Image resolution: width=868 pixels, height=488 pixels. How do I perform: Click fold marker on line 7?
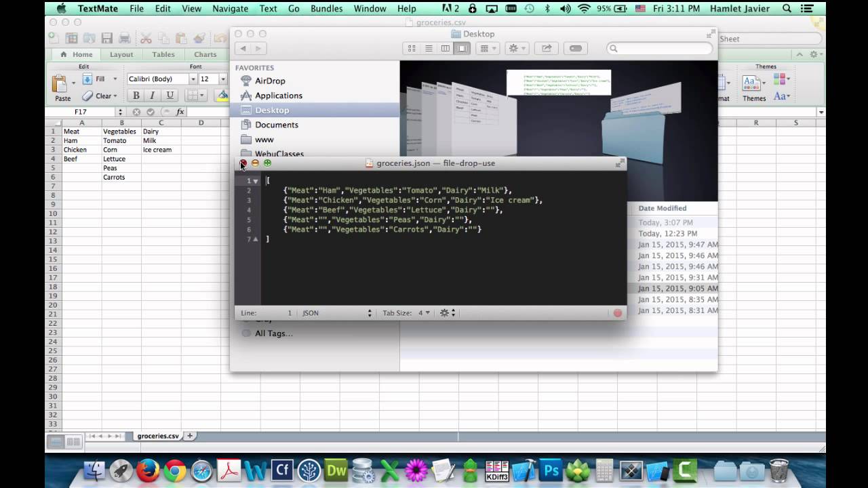tap(256, 239)
